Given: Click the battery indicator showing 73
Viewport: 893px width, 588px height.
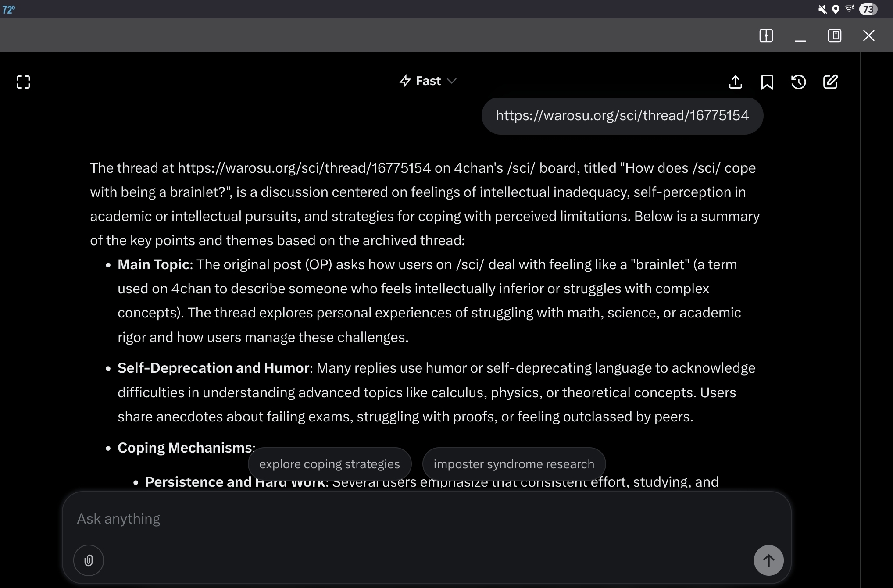Looking at the screenshot, I should [x=868, y=9].
